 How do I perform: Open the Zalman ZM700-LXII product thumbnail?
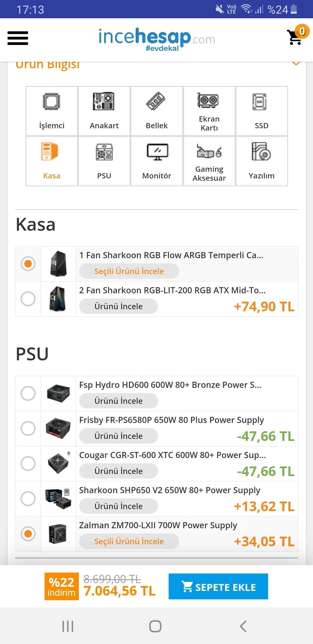click(x=58, y=534)
